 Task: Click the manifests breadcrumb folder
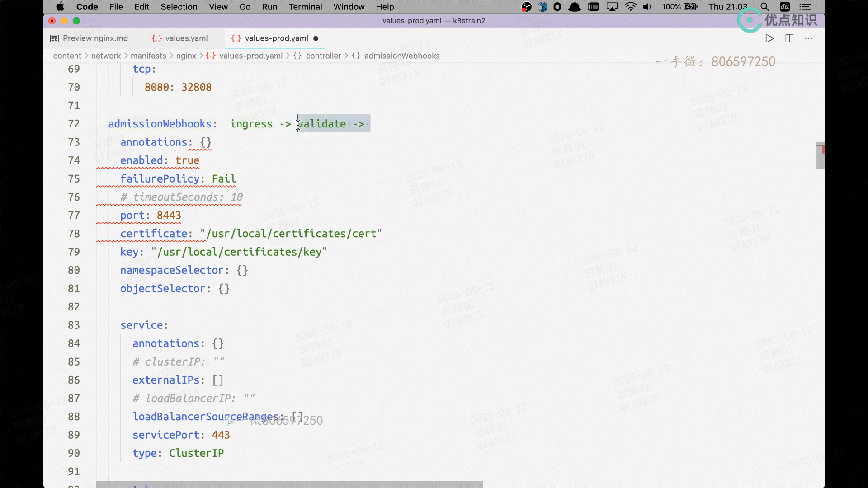pos(148,56)
